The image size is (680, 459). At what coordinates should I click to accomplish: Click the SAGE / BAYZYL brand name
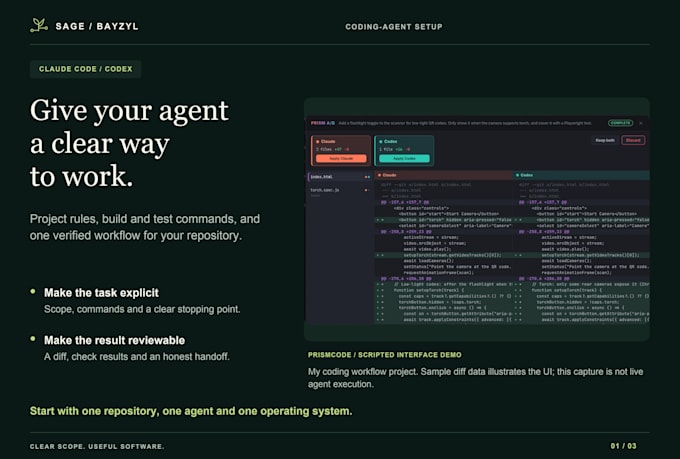coord(97,26)
